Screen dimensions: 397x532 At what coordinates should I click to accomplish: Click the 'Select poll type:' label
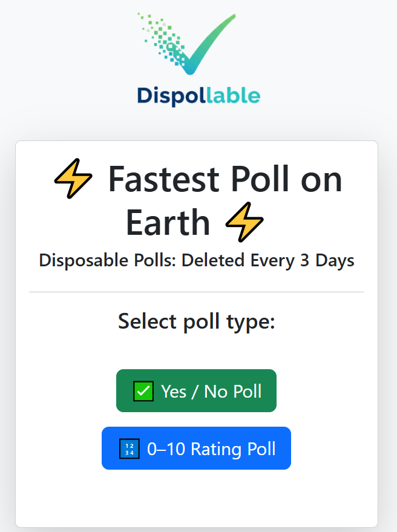pos(196,321)
